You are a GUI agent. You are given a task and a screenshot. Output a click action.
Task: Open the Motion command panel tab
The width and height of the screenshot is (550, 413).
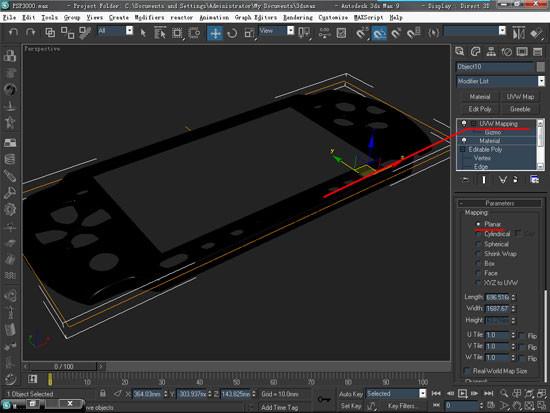pyautogui.click(x=507, y=52)
